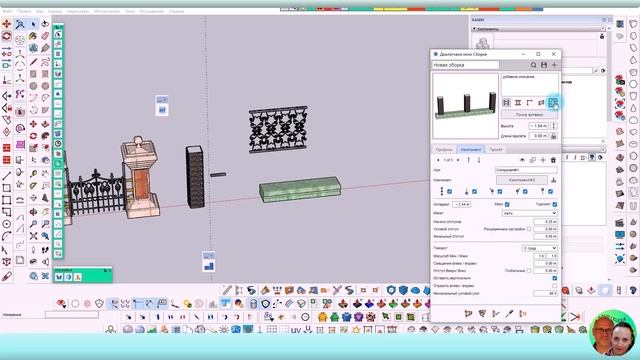Search assemblies with magnifier icon in dialog
640x360 pixels.
(533, 65)
